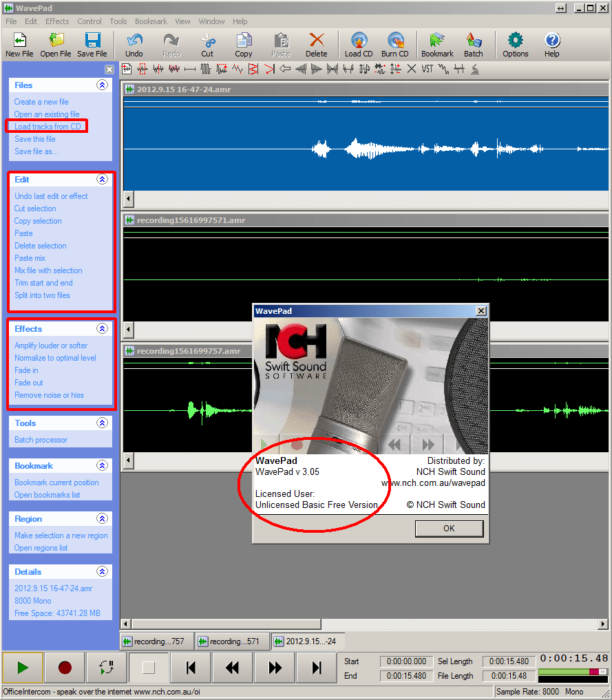Viewport: 612px width, 700px height.
Task: Open the File menu
Action: coord(11,21)
